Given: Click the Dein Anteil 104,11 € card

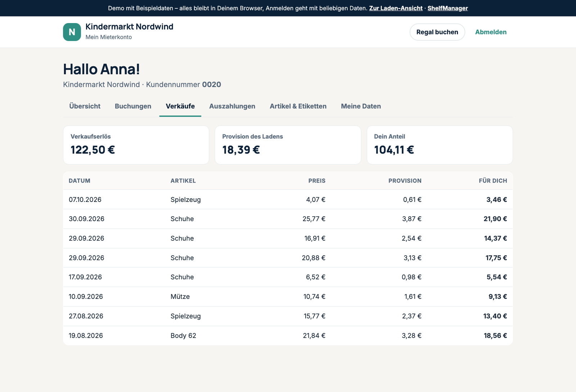Looking at the screenshot, I should [x=440, y=145].
